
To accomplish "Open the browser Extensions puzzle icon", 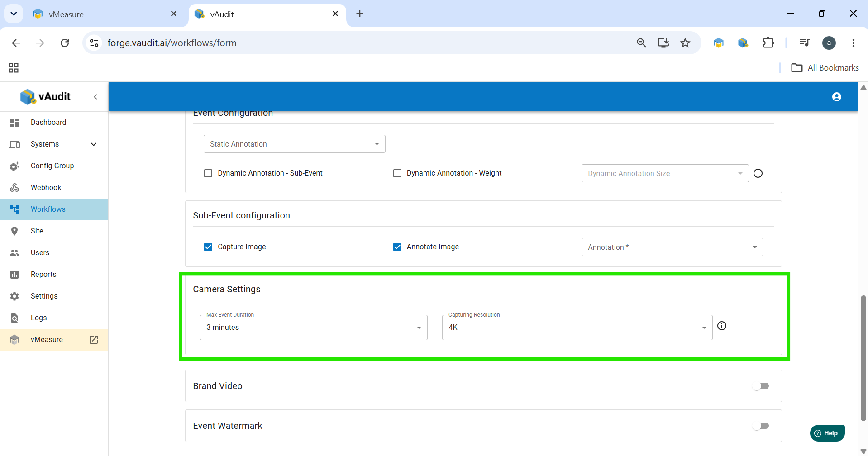I will [x=768, y=43].
